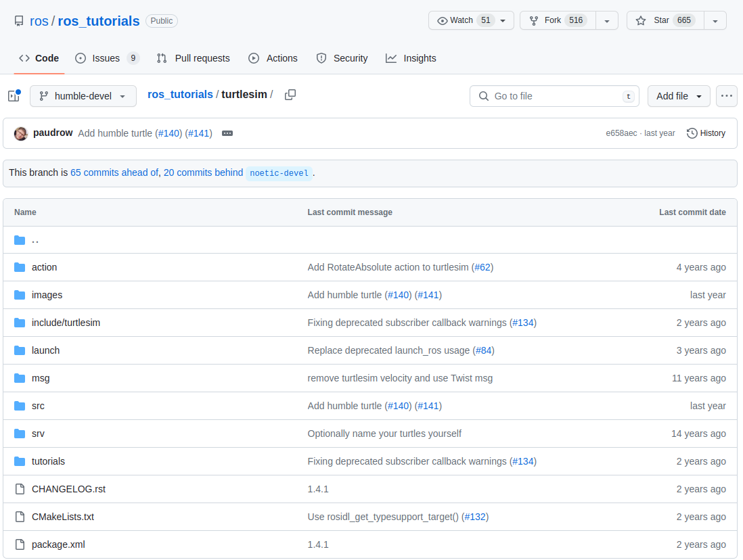Open the srv directory name

tap(38, 434)
